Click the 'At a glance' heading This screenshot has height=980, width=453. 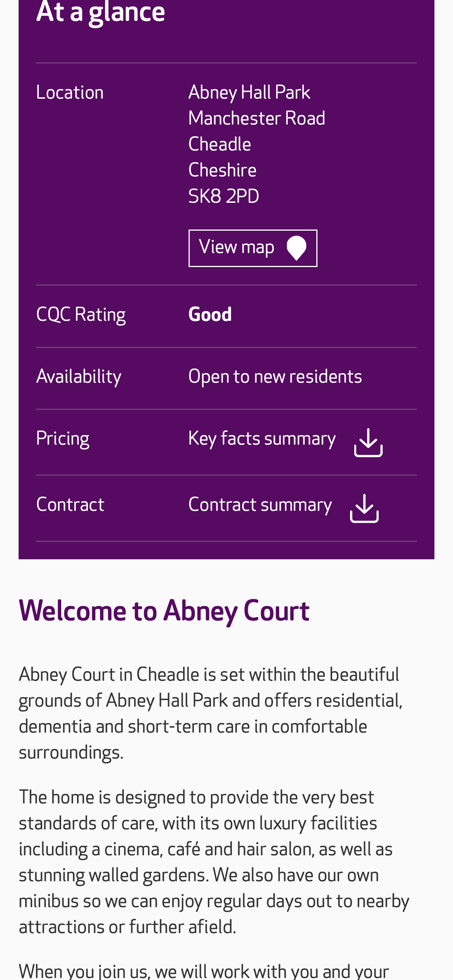(x=101, y=12)
